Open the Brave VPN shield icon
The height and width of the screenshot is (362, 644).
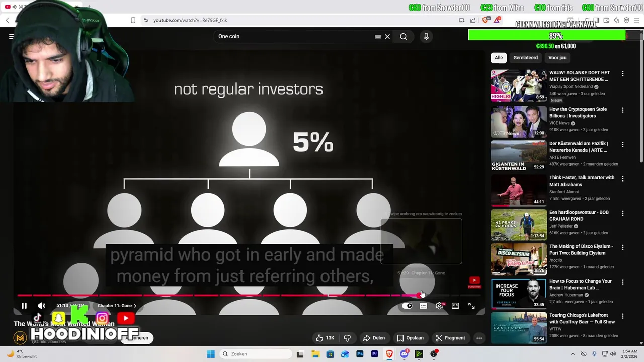point(626,20)
